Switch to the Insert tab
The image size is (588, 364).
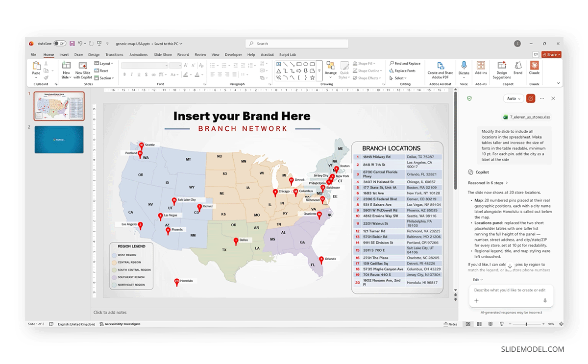pos(64,55)
